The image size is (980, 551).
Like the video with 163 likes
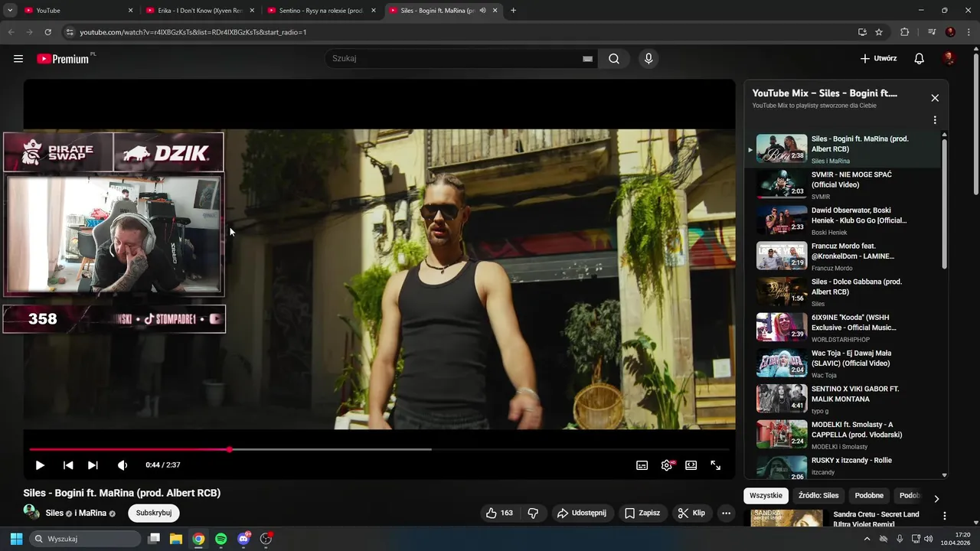coord(499,514)
